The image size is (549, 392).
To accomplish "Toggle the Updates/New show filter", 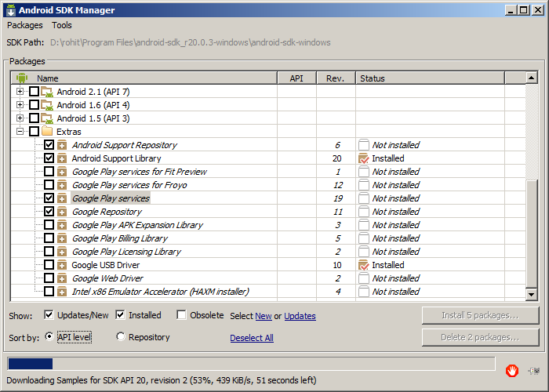I will (x=49, y=315).
